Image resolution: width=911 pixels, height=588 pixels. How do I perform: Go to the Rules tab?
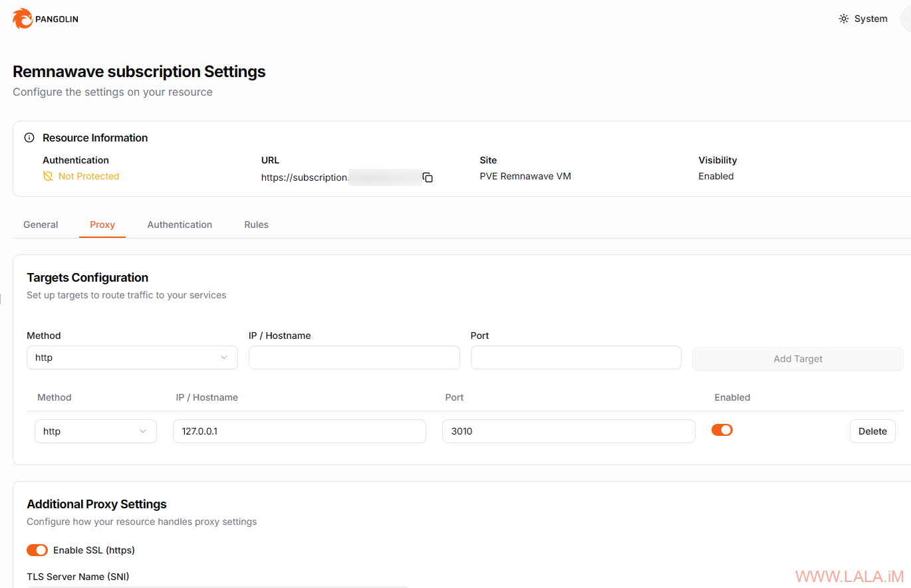tap(256, 225)
